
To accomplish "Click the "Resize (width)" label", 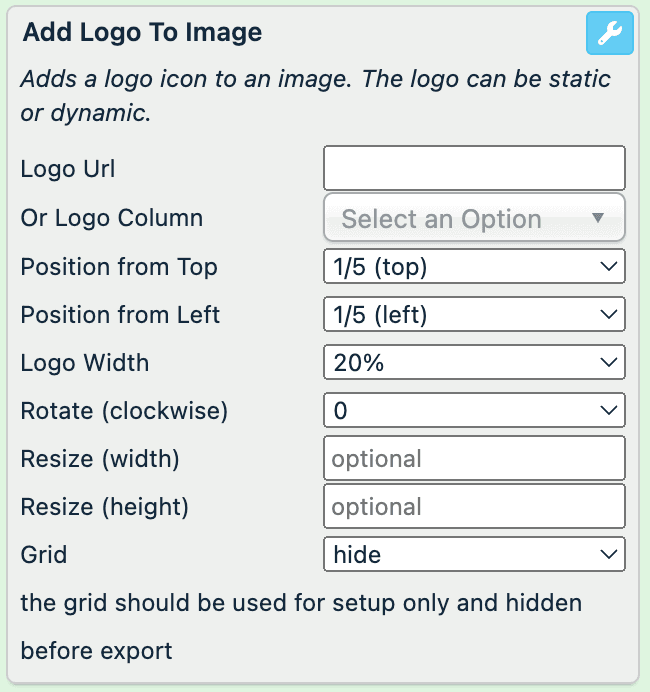I will tap(99, 458).
